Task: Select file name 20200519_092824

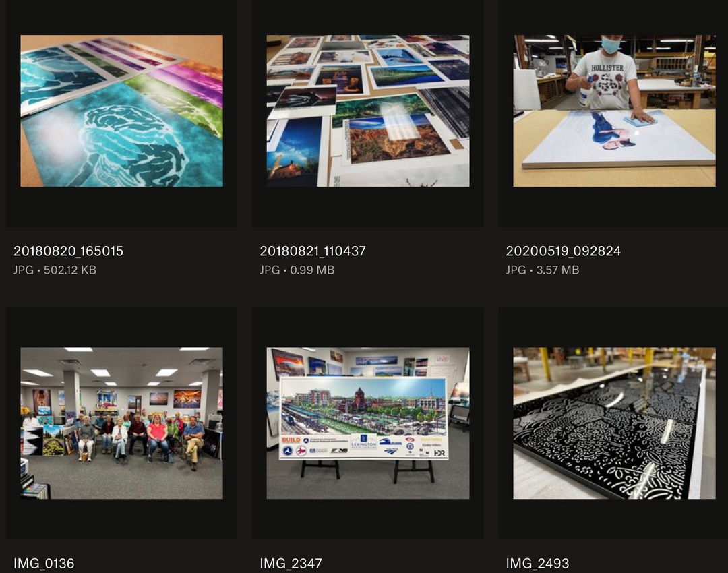Action: 563,251
